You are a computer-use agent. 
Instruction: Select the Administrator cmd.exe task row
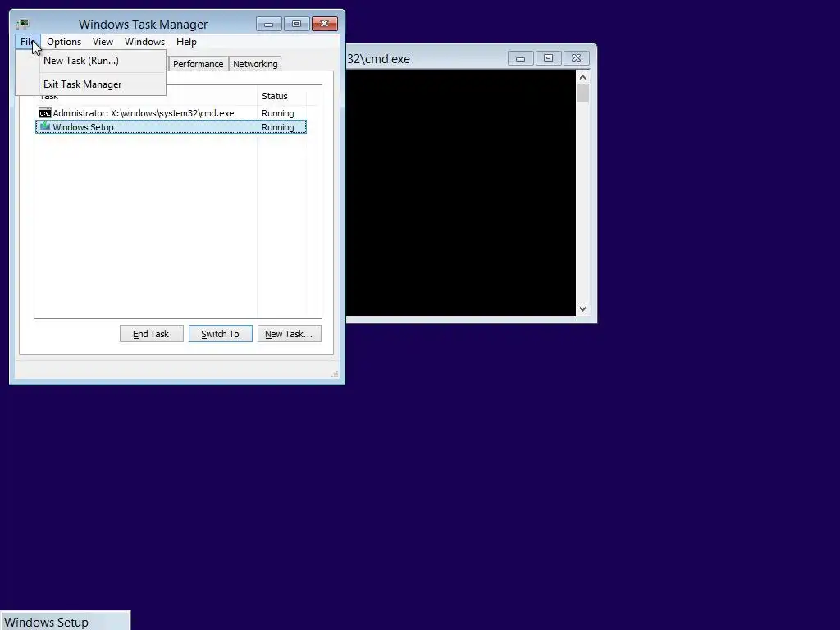[x=171, y=113]
